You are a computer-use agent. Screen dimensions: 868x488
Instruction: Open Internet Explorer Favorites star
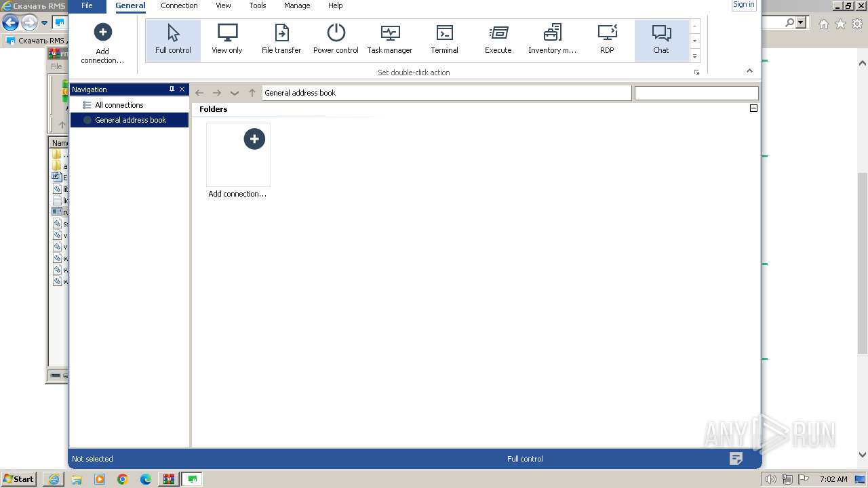840,24
